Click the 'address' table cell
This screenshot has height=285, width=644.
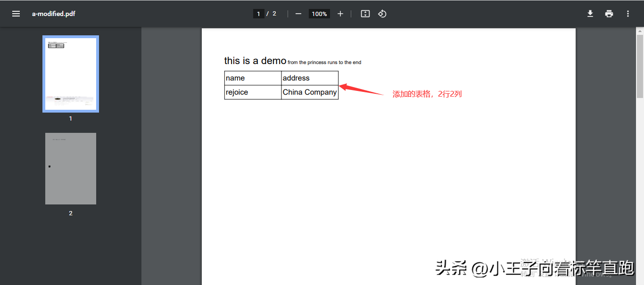click(310, 78)
